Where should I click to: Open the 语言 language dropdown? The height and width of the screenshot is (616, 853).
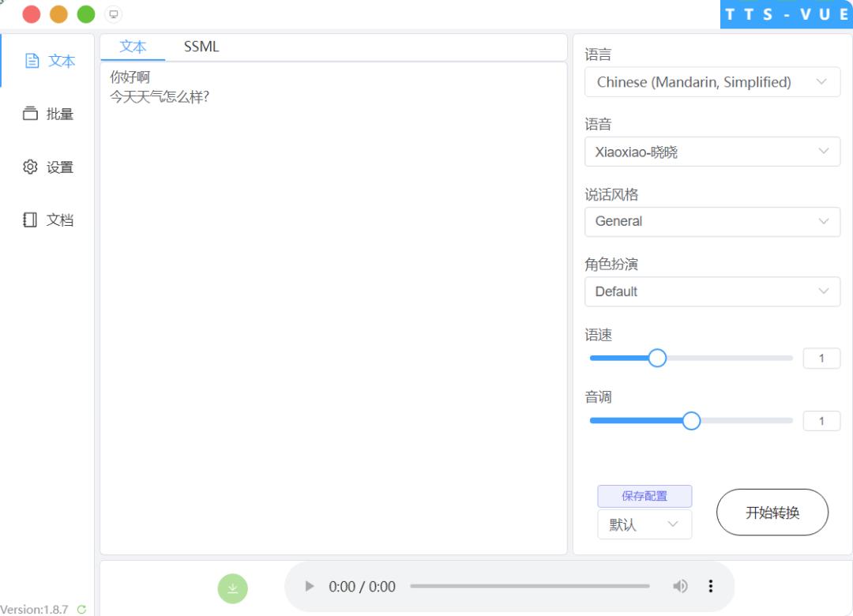tap(712, 81)
